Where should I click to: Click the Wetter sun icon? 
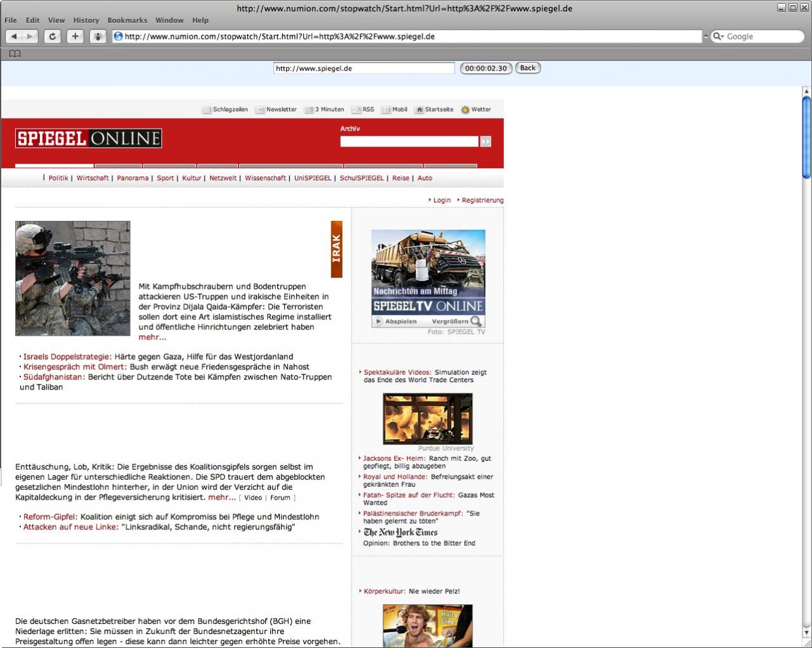click(x=465, y=110)
